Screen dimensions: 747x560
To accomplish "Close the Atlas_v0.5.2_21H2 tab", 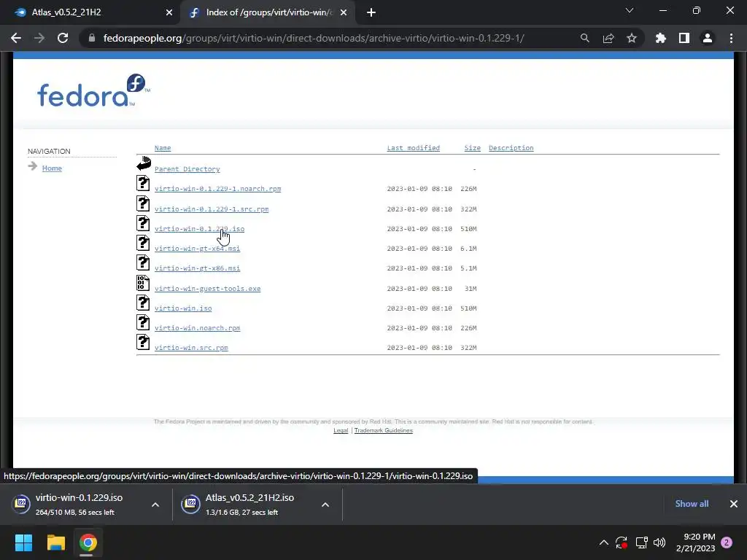I will pos(169,12).
